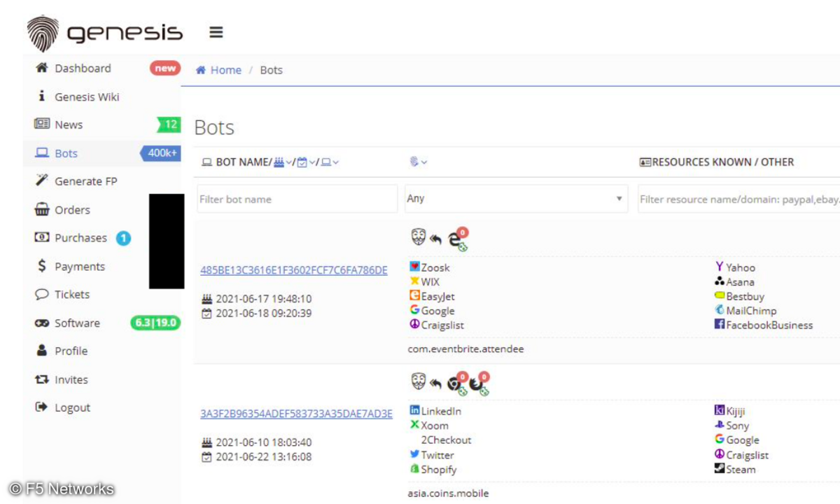Click the 'RESOURCES KNOWN / OTHER' column header
The height and width of the screenshot is (504, 840).
(723, 162)
